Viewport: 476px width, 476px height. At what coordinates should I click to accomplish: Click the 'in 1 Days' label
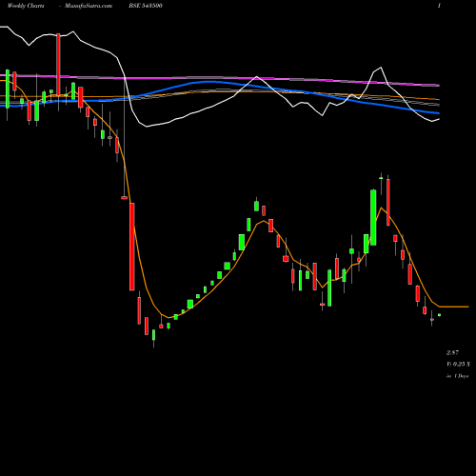(x=458, y=376)
